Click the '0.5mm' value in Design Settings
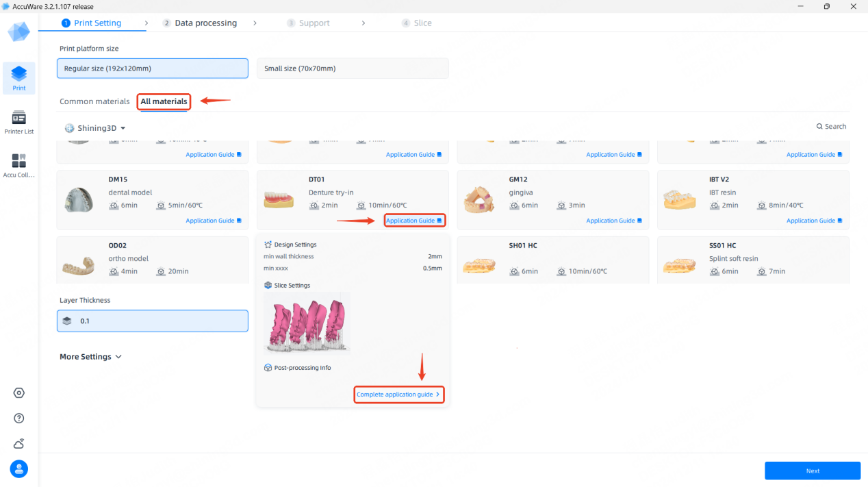 (433, 269)
